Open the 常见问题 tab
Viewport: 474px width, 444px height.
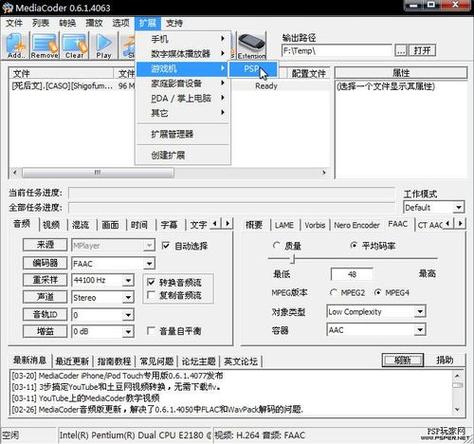click(157, 361)
